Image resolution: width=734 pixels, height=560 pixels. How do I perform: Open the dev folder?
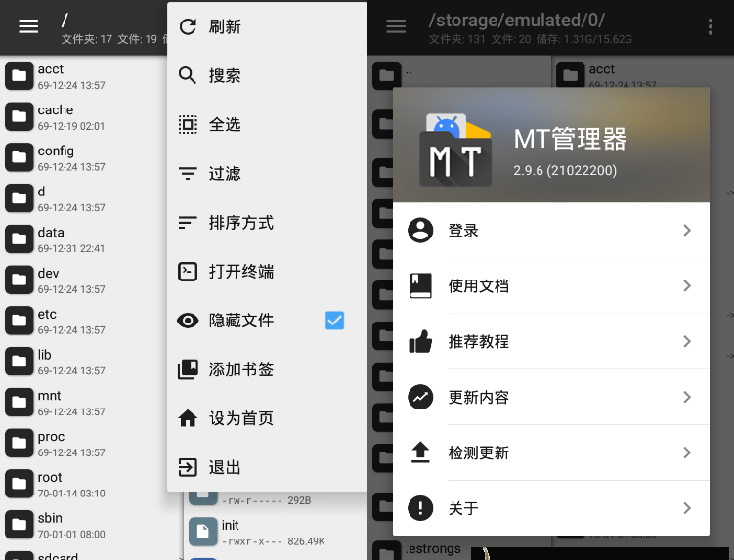[x=83, y=280]
